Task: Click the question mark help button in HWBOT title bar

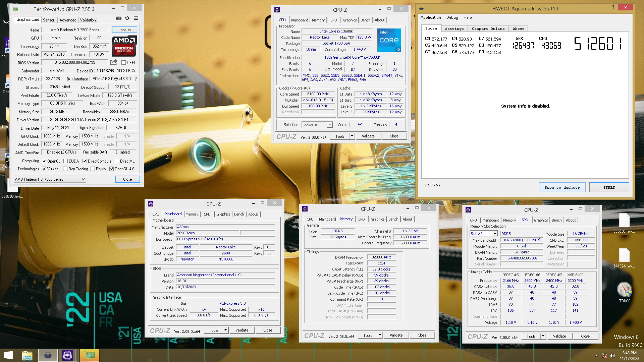Action: click(613, 7)
